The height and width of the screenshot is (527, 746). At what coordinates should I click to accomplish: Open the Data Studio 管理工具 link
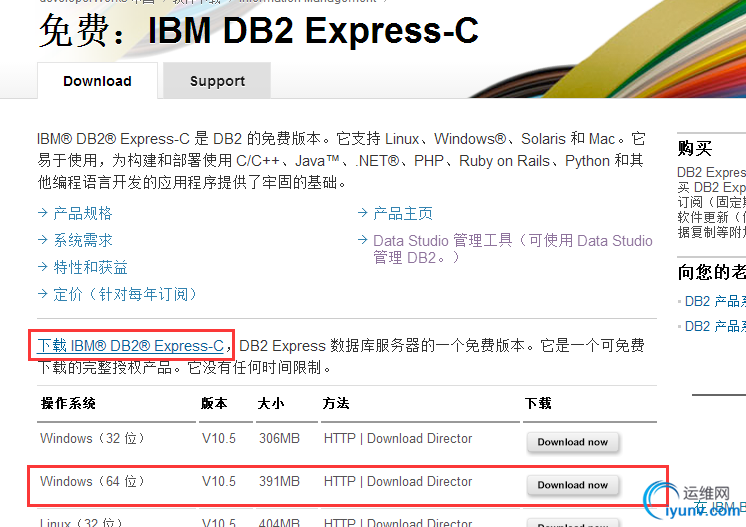click(x=512, y=249)
